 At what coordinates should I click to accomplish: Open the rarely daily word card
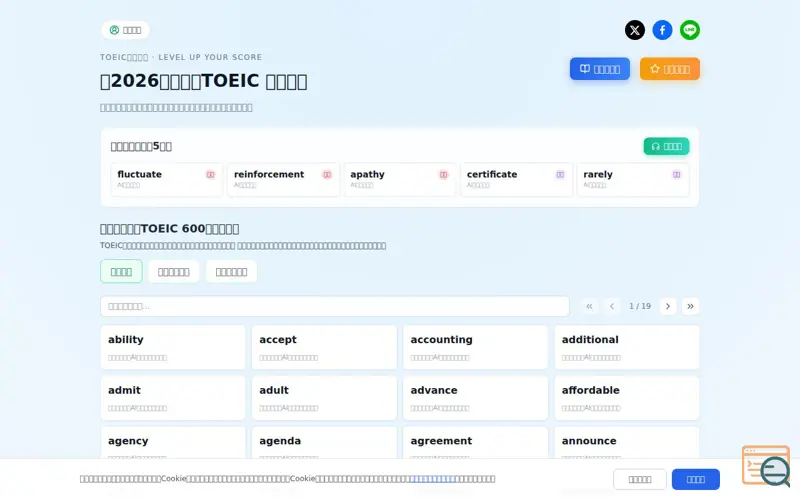coord(633,180)
